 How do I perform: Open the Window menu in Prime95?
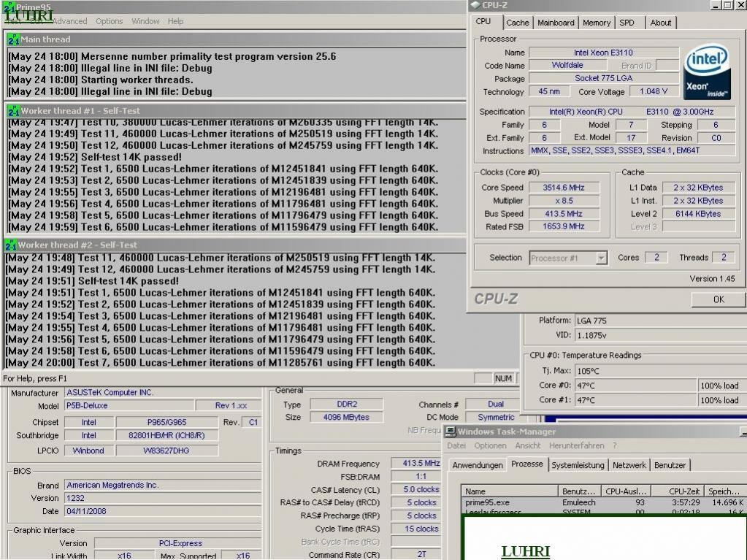tap(145, 21)
